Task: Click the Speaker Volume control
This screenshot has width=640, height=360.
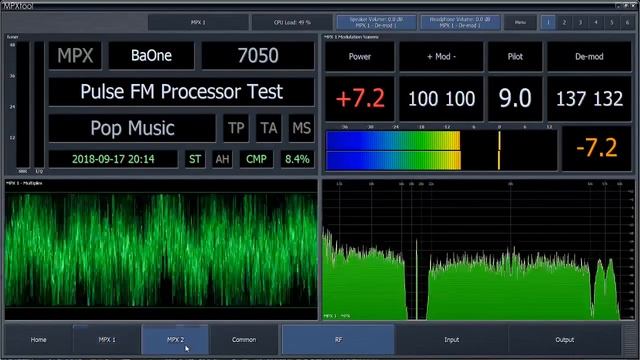Action: pos(376,22)
